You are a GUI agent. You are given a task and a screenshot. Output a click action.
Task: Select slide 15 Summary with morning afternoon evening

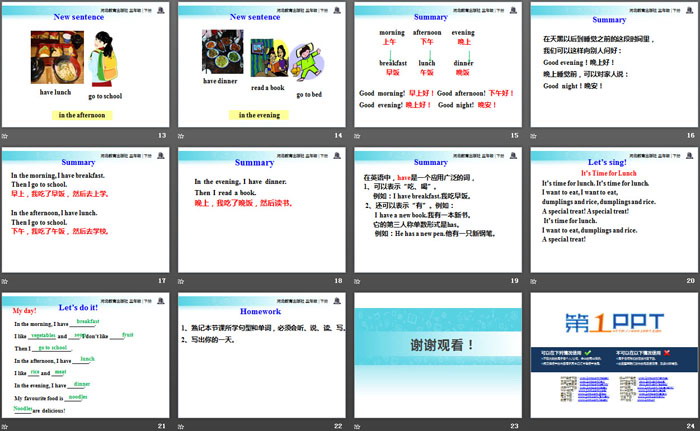[438, 64]
